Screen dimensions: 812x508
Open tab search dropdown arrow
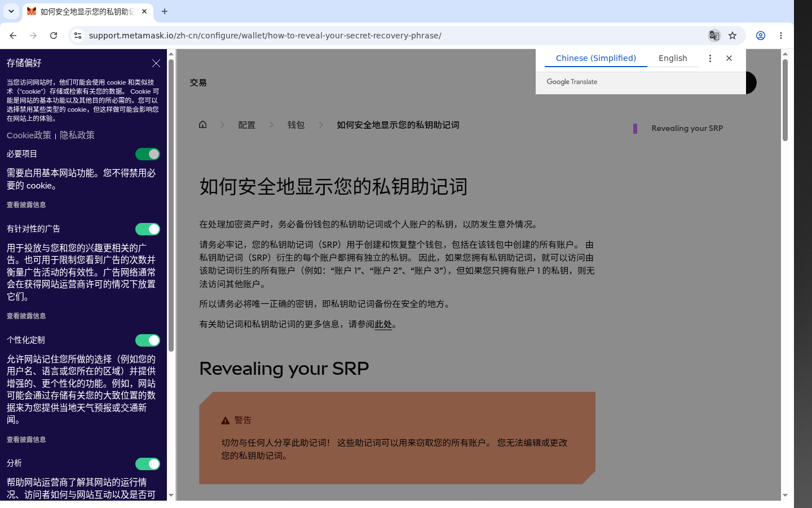tap(11, 11)
